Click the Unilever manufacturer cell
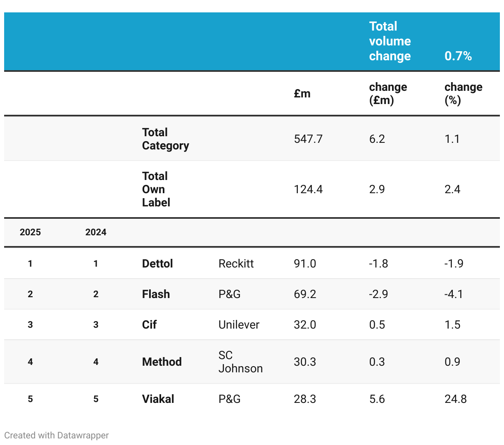504x445 pixels. (x=239, y=324)
